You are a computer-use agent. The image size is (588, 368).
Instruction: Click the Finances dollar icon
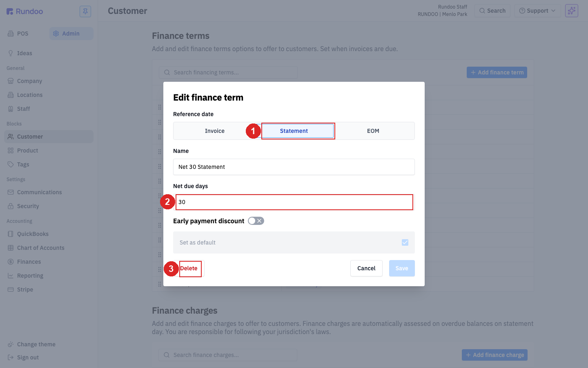click(11, 262)
